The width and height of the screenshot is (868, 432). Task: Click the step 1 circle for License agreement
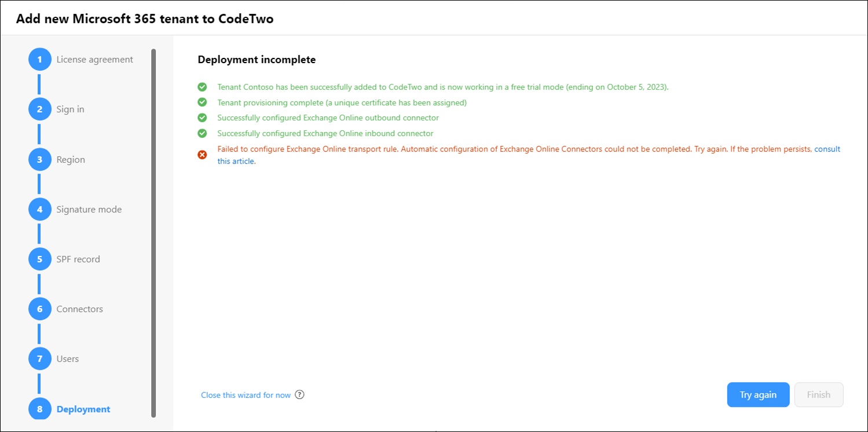click(x=40, y=60)
